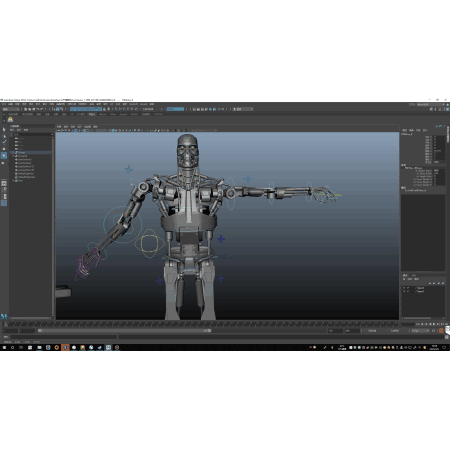Click the orange-highlighted taskbar app icon
The height and width of the screenshot is (450, 450).
click(65, 347)
